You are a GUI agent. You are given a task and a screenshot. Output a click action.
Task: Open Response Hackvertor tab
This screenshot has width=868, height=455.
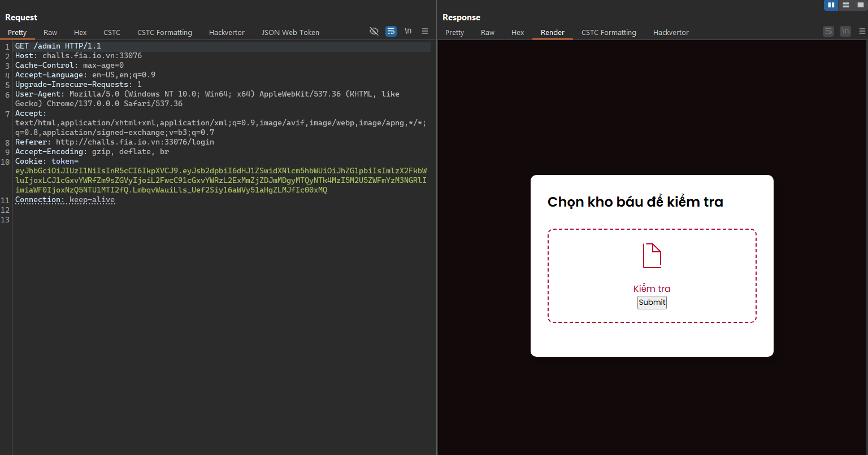point(671,32)
